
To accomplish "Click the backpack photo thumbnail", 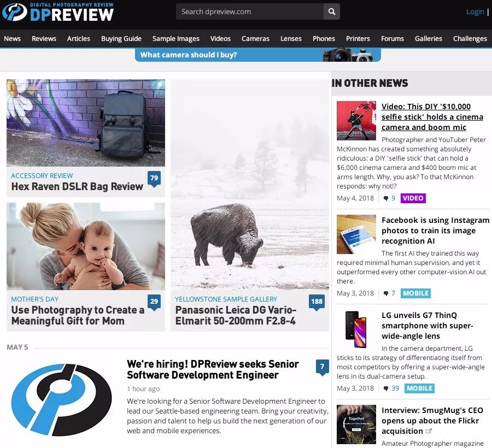I will (86, 122).
